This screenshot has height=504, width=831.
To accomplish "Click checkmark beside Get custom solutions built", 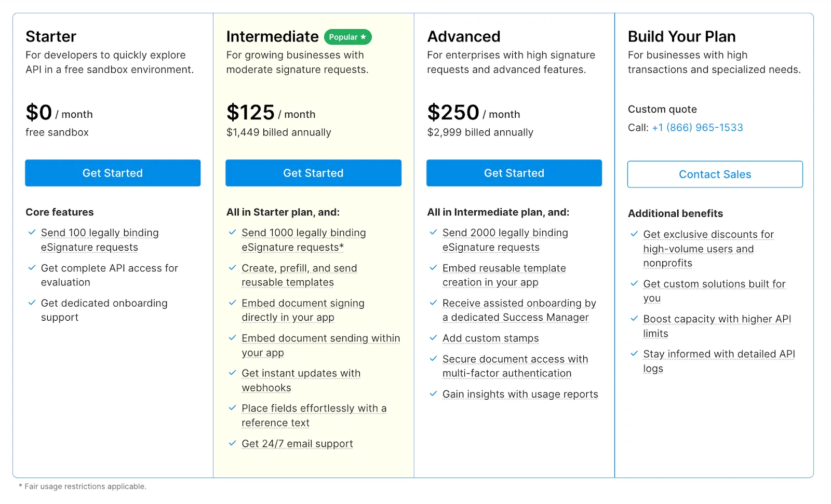I will (634, 283).
